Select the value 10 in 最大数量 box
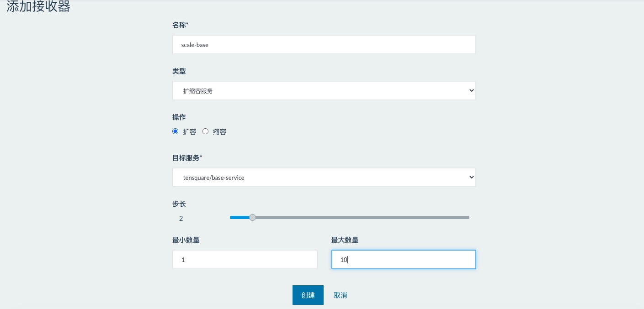Screen dimensions: 644x309 tap(343, 259)
